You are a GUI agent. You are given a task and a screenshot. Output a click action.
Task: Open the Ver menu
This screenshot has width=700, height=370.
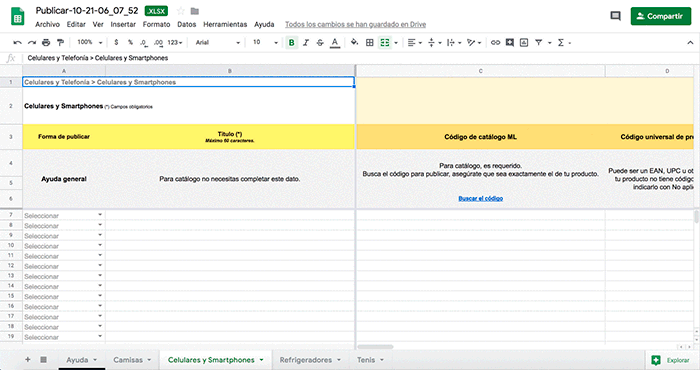pos(98,25)
